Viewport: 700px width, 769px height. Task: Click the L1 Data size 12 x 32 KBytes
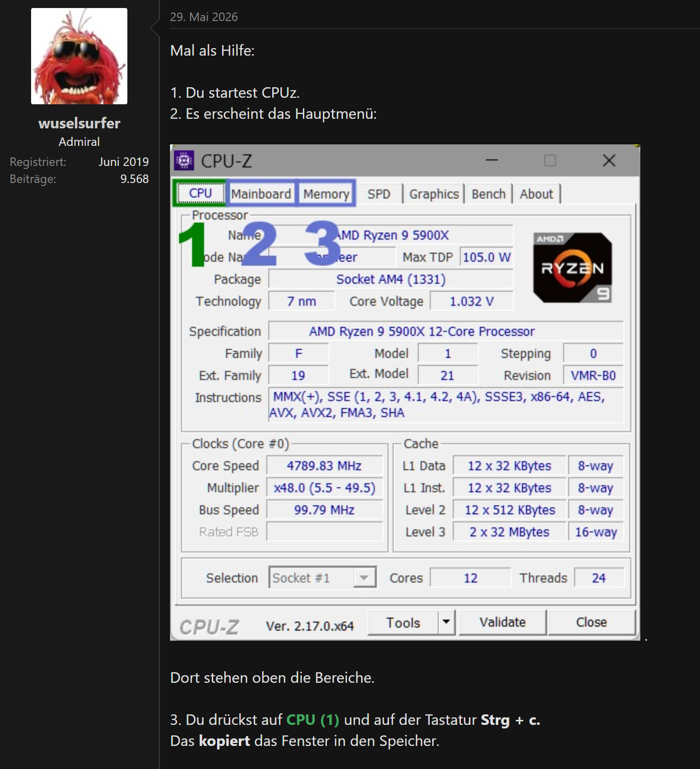pos(509,466)
